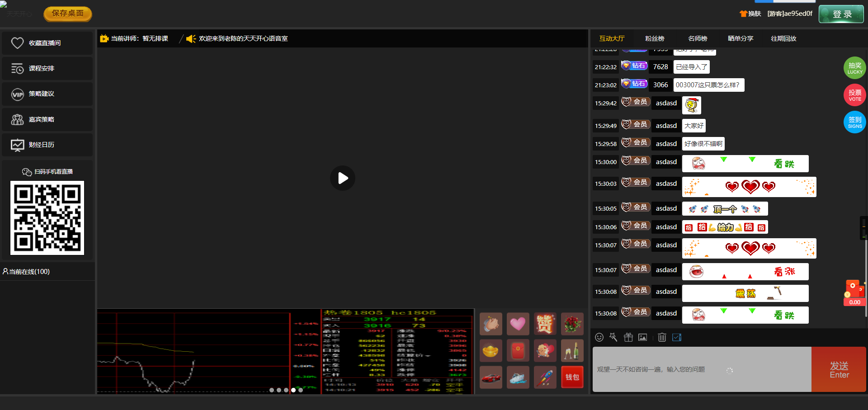The height and width of the screenshot is (410, 868).
Task: Click the 登录 login button
Action: pyautogui.click(x=841, y=14)
